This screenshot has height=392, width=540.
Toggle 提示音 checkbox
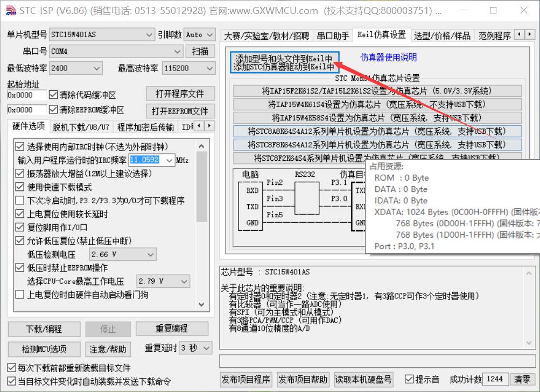tap(409, 379)
